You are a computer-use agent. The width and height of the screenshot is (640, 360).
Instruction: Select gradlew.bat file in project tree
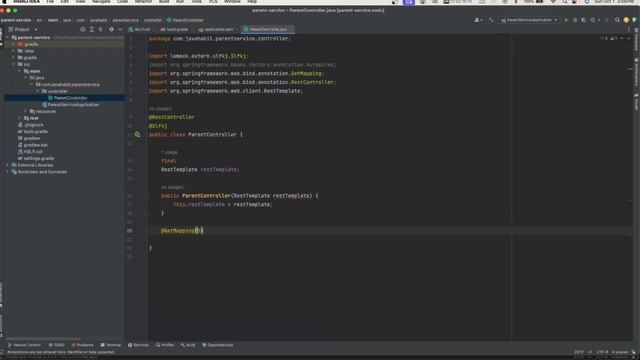33,145
